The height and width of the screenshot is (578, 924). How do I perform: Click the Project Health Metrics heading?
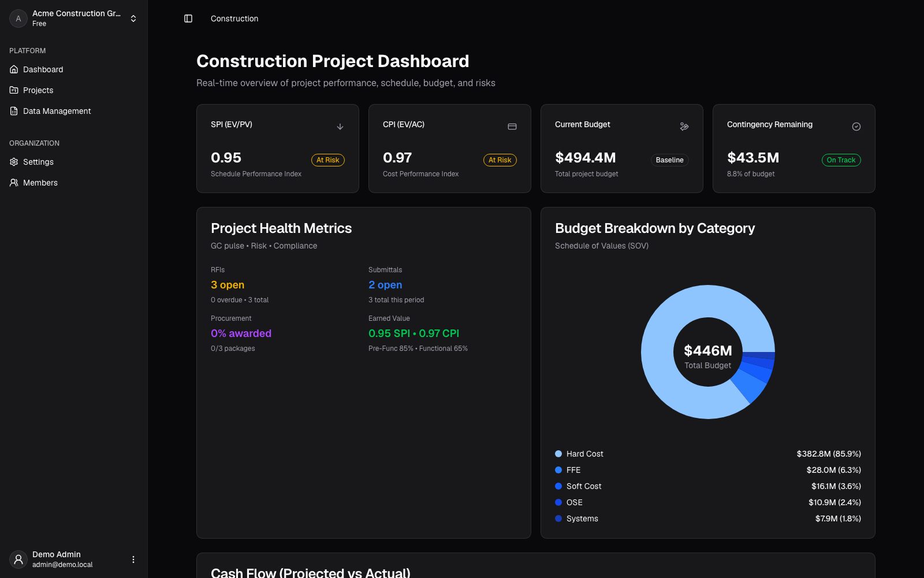click(x=281, y=228)
